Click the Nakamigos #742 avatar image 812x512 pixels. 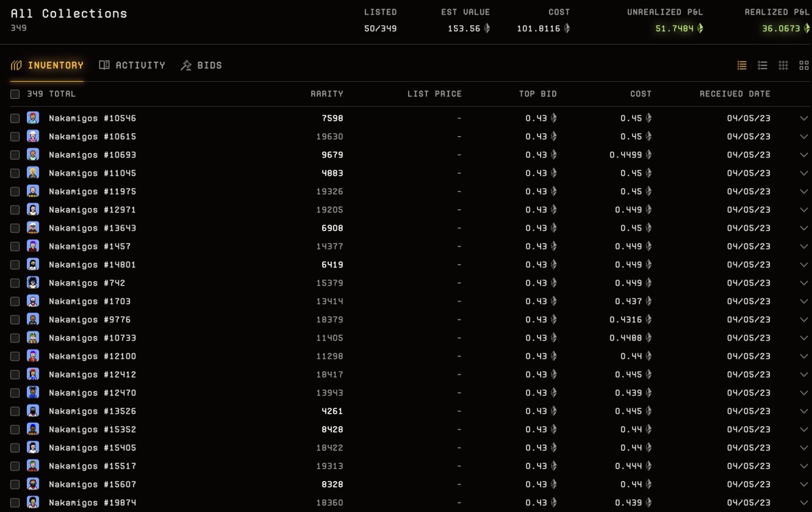(32, 282)
